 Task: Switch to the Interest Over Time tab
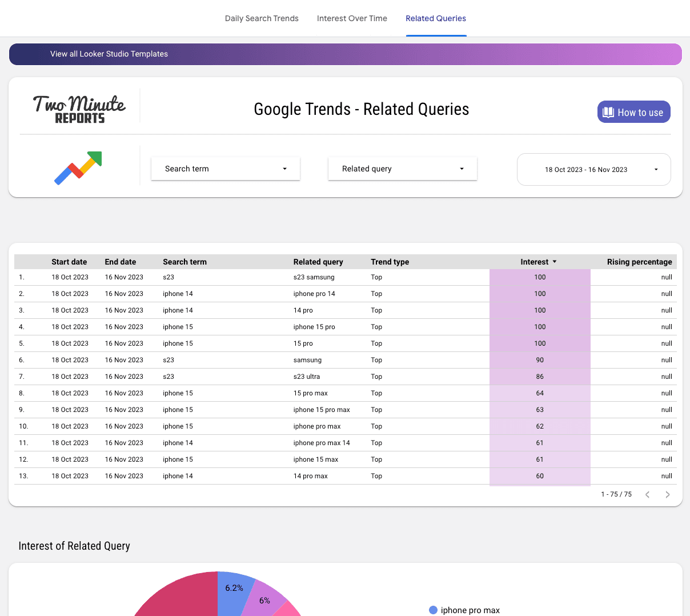(x=352, y=18)
